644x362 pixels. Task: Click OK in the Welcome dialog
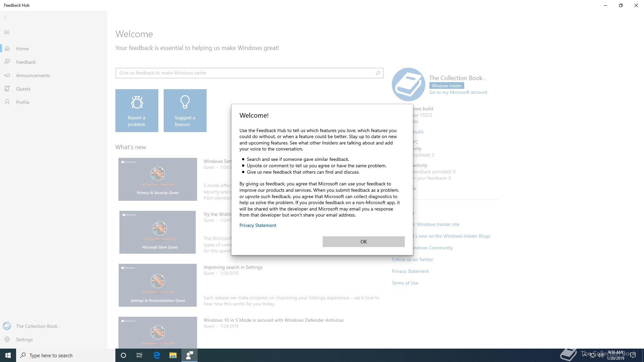(364, 242)
